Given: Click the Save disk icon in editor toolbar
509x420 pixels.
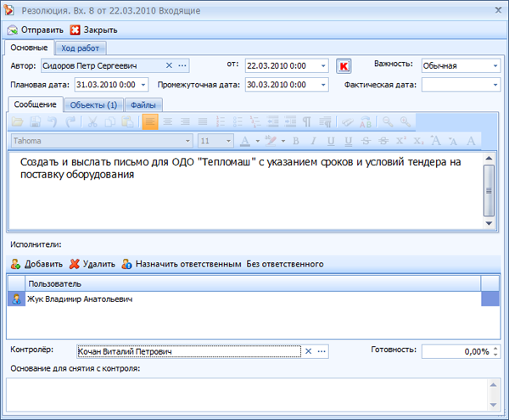Looking at the screenshot, I should (x=35, y=121).
